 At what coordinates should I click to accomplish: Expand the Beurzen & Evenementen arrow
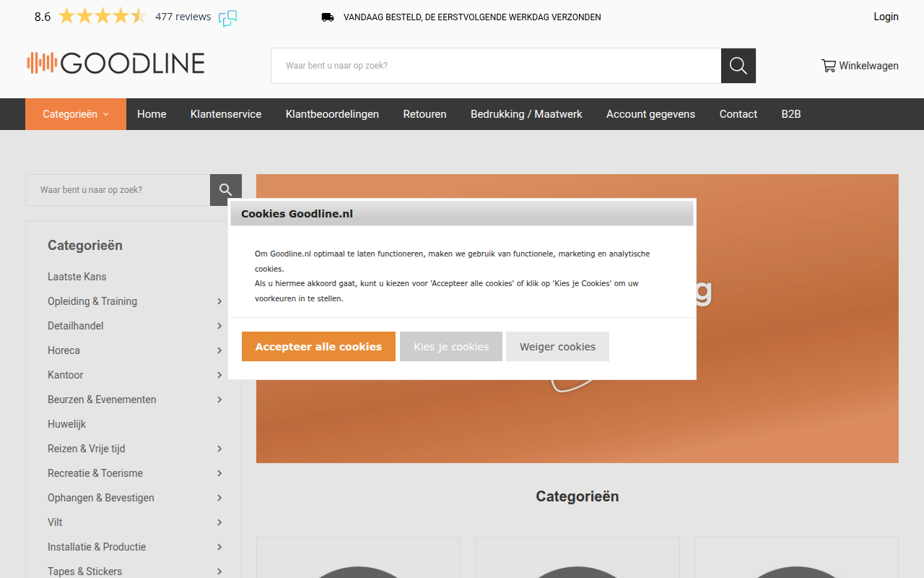click(219, 400)
